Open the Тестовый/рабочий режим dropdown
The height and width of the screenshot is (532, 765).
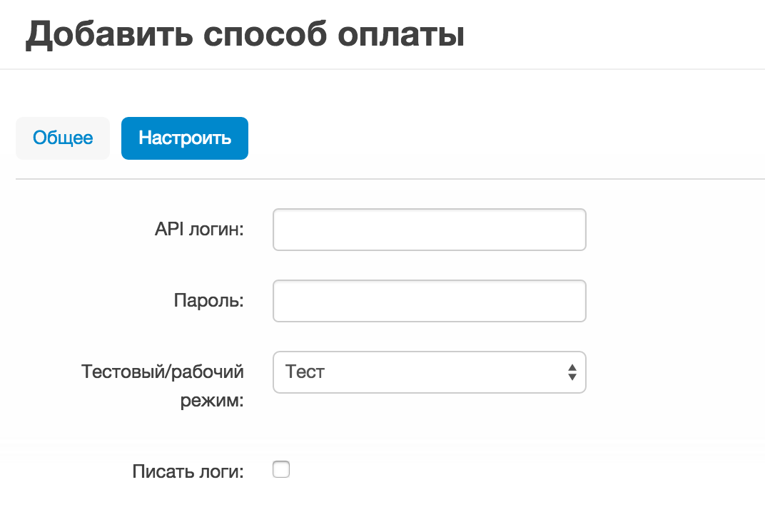click(429, 372)
